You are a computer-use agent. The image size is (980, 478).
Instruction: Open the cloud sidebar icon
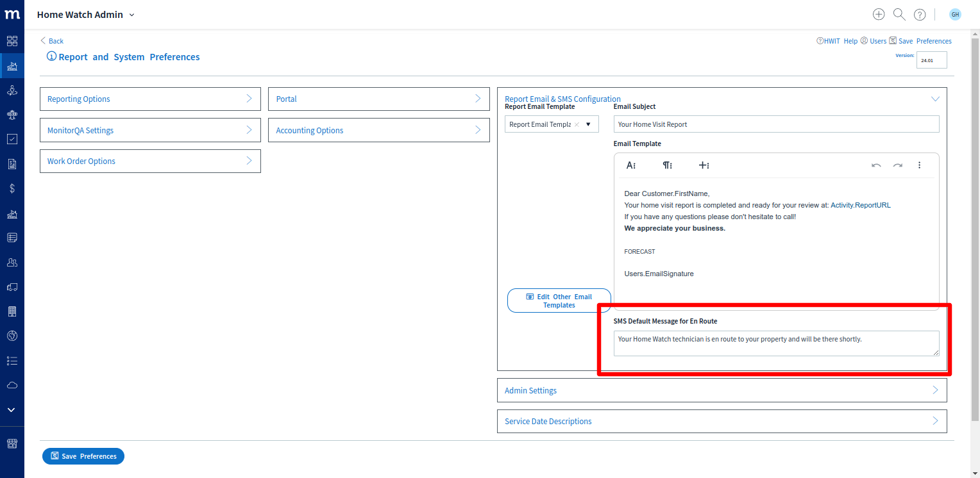[x=12, y=385]
